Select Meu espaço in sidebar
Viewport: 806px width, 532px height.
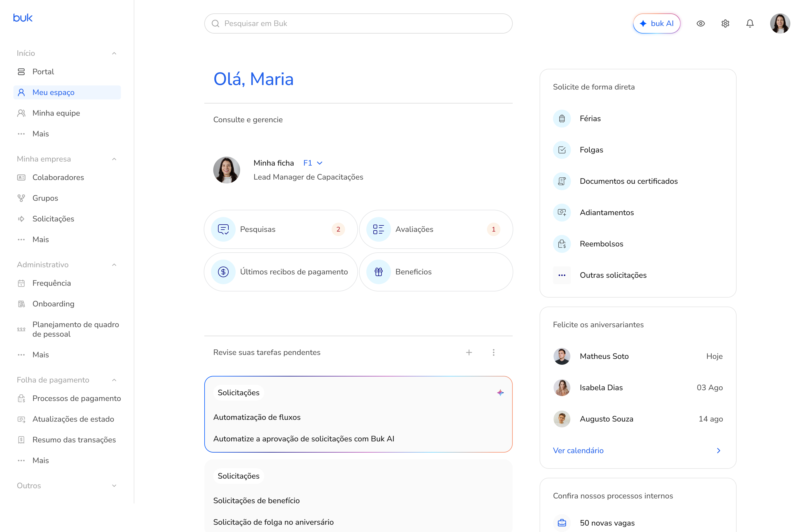[x=67, y=92]
